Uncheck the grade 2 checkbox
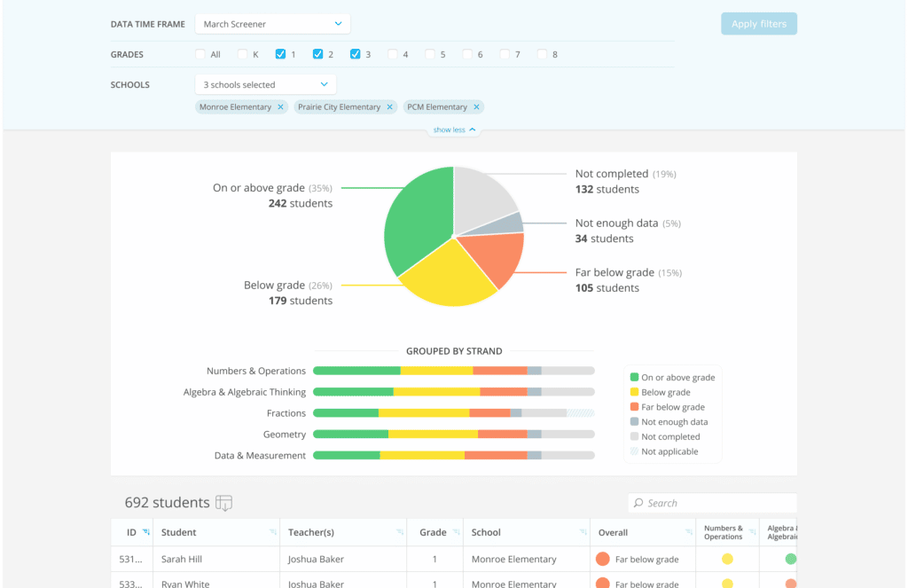 click(319, 54)
